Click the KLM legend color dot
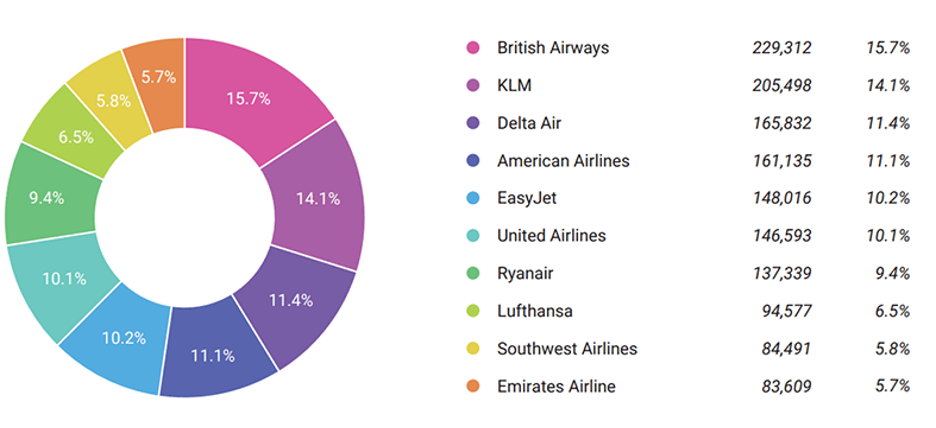936x428 pixels. pos(473,86)
